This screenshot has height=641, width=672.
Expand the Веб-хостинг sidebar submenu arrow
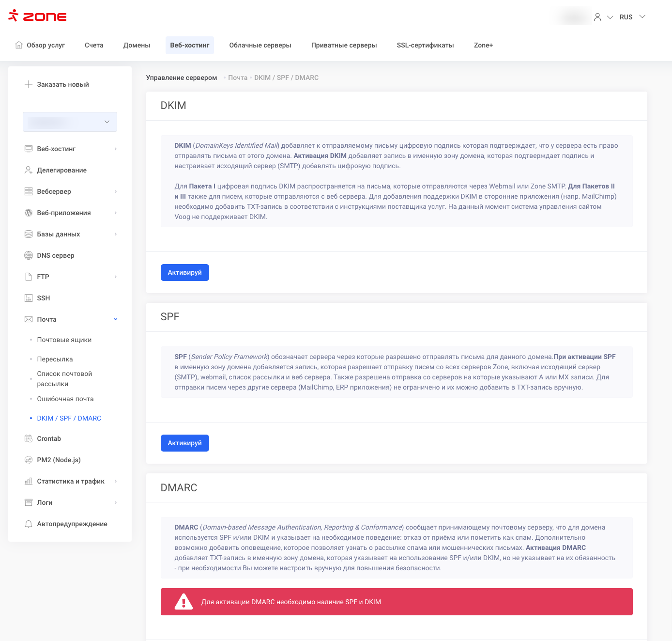115,149
